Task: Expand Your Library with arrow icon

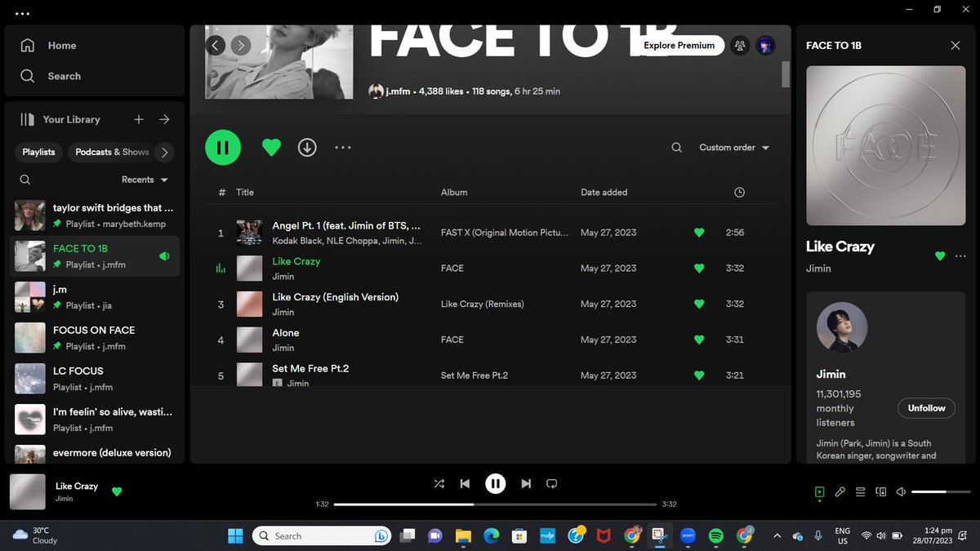Action: [164, 119]
